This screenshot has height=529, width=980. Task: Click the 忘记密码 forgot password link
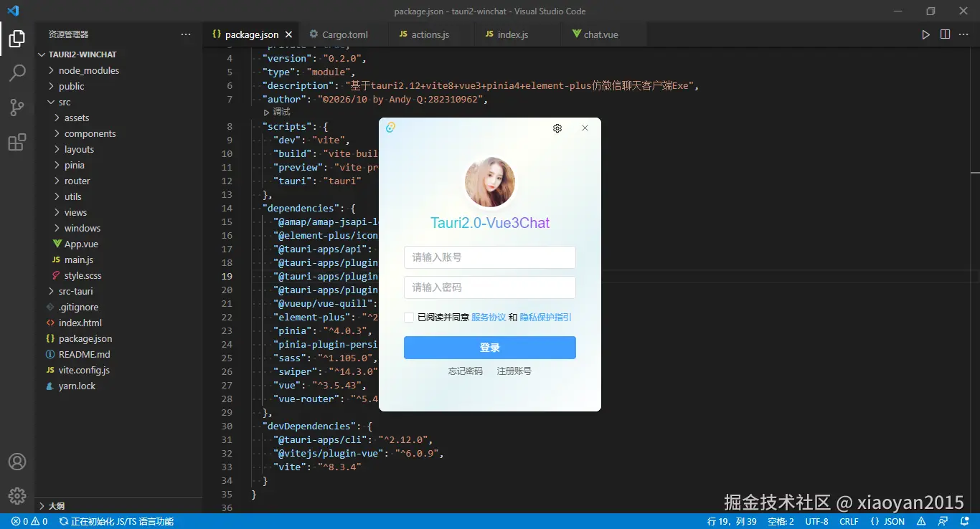click(x=466, y=371)
